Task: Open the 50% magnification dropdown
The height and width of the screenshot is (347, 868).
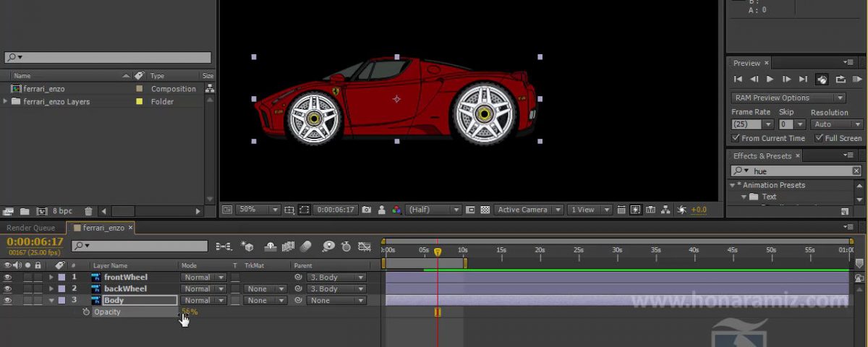Action: (258, 210)
